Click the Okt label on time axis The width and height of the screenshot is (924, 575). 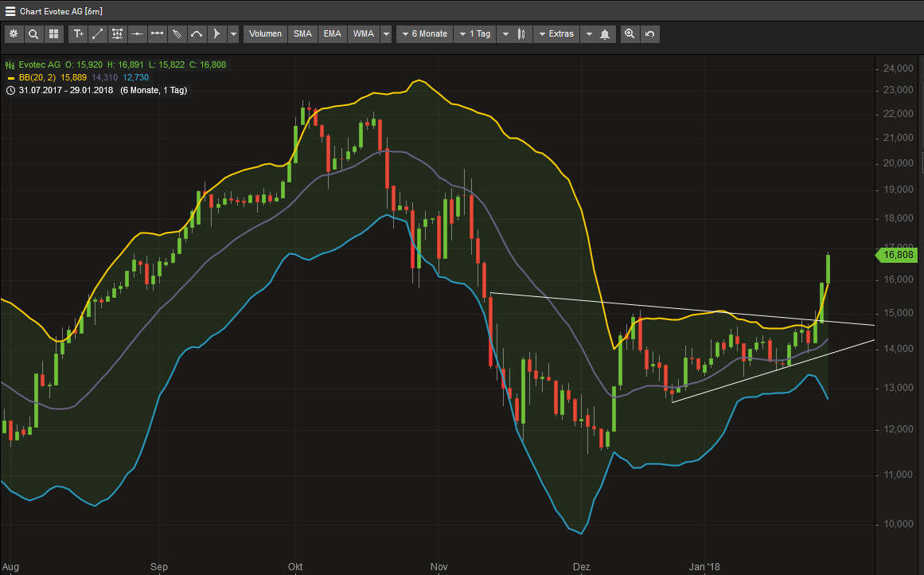click(295, 567)
